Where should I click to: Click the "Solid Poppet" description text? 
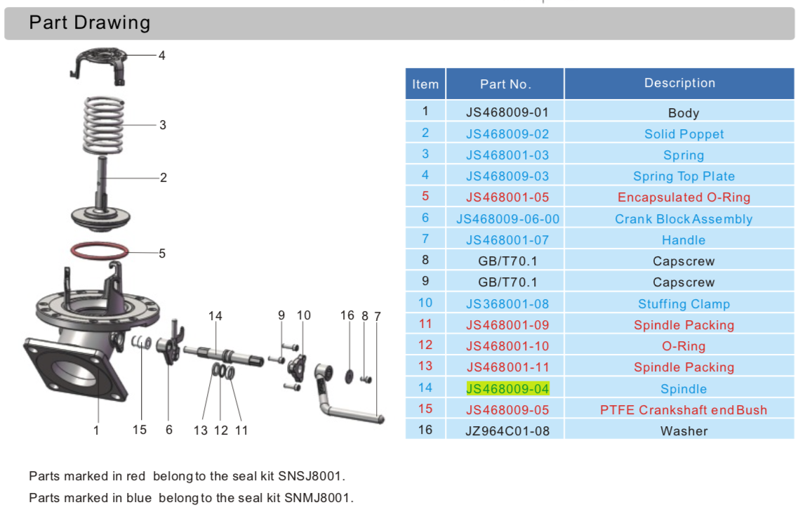point(684,134)
